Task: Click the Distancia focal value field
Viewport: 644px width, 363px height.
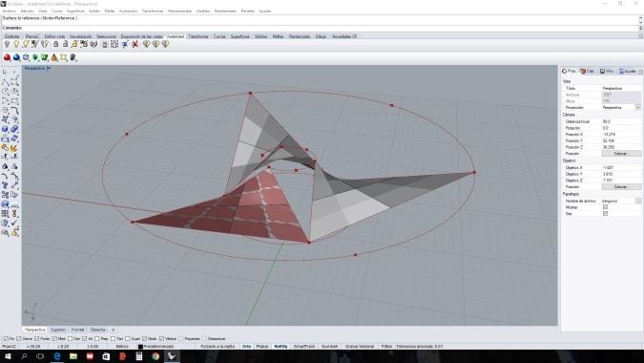Action: click(621, 121)
